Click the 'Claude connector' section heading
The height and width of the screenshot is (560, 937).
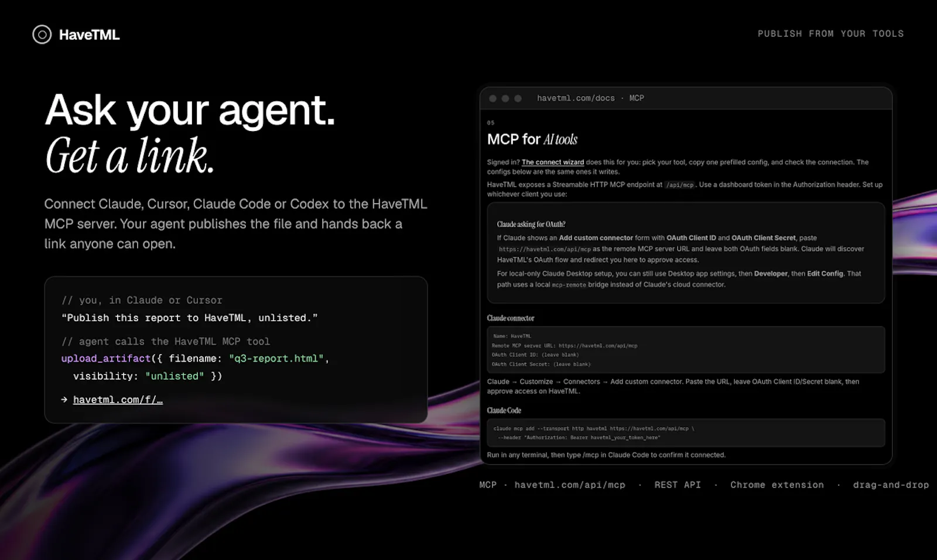point(511,318)
